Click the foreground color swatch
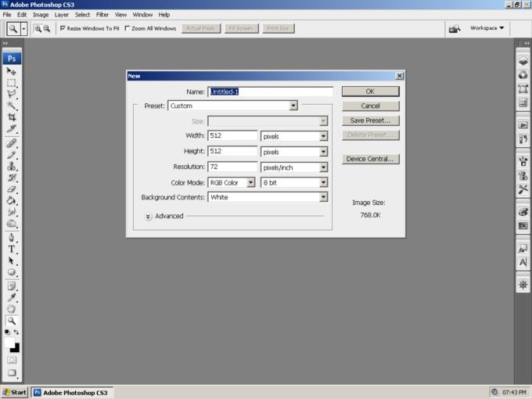 click(9, 343)
